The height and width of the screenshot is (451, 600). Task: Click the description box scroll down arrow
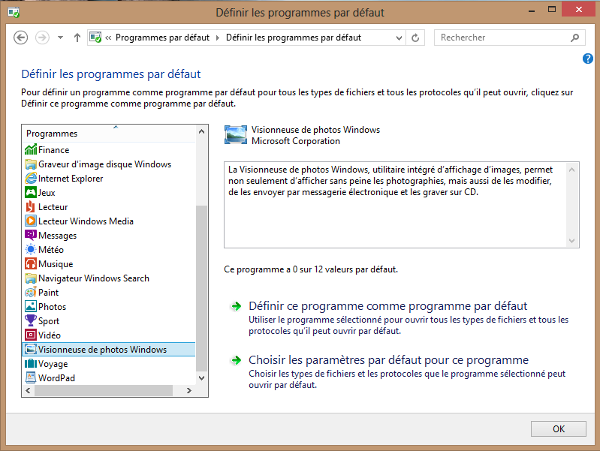click(572, 241)
